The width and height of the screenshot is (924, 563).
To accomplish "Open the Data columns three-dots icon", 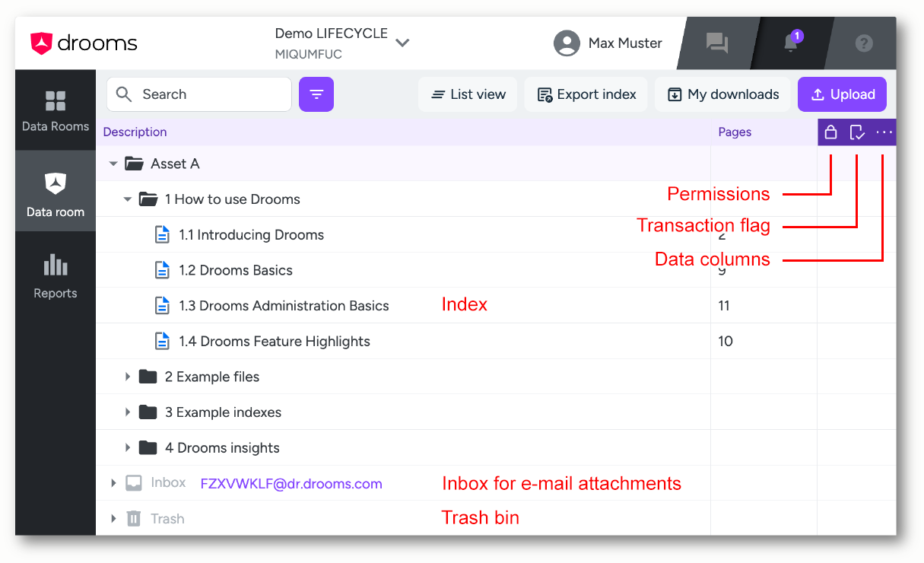I will (884, 132).
